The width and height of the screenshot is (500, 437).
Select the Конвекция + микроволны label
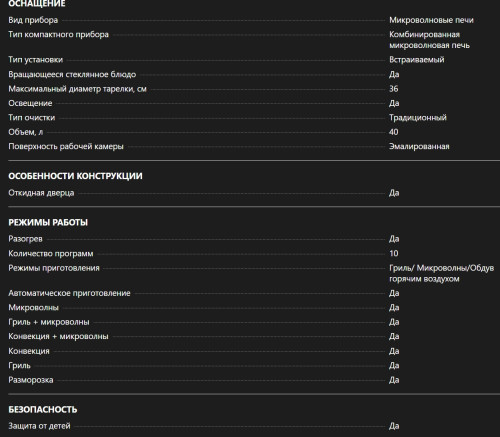[58, 336]
